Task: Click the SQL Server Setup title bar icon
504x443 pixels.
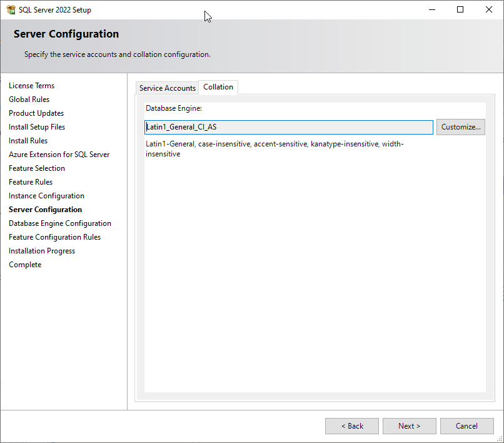Action: (x=11, y=10)
